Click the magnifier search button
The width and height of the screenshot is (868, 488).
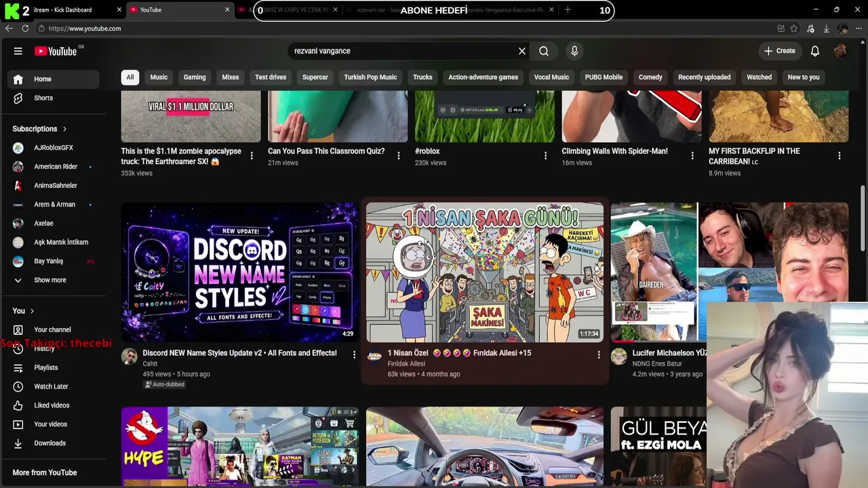pyautogui.click(x=544, y=51)
